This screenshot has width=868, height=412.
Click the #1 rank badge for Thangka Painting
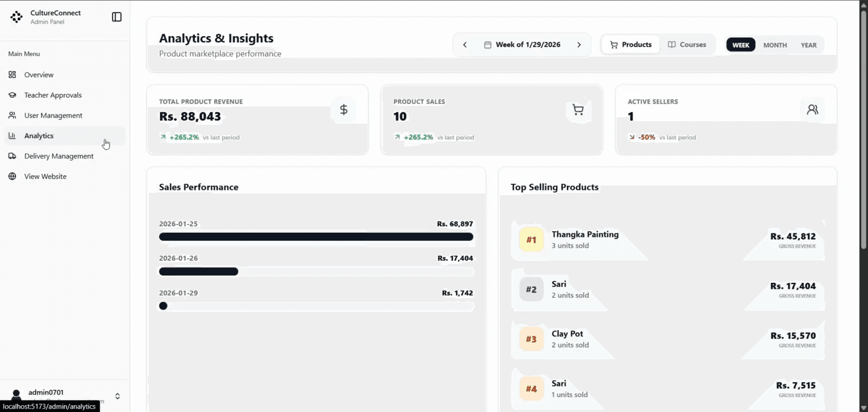click(531, 240)
